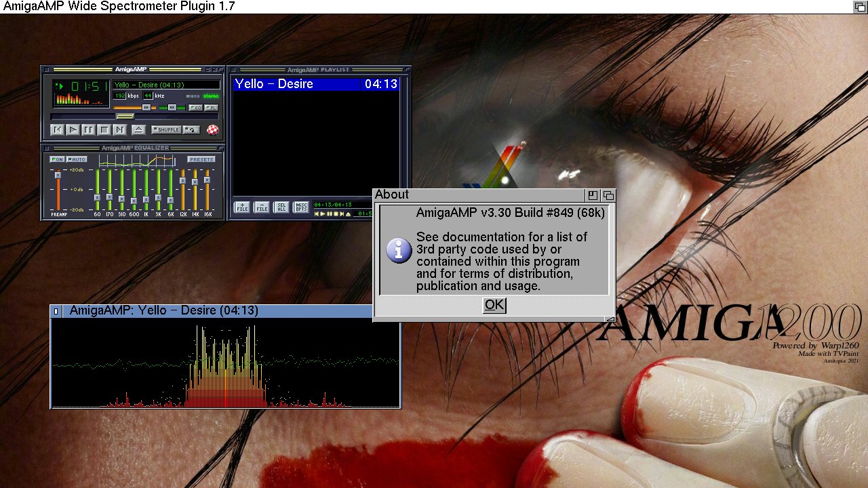
Task: Open the equalizer PRESETS menu
Action: click(x=201, y=159)
